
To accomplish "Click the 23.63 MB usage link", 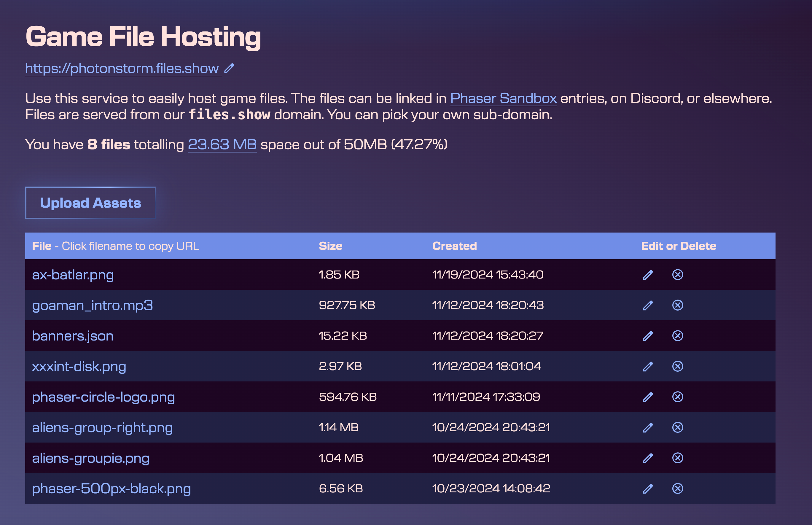I will 222,144.
